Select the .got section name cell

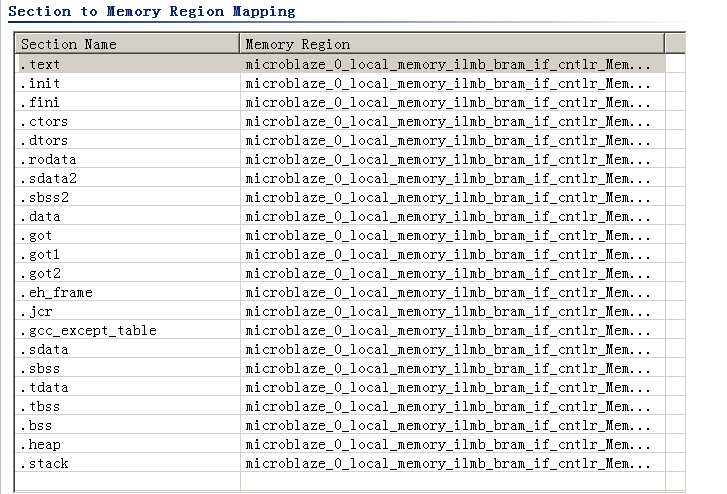click(128, 235)
